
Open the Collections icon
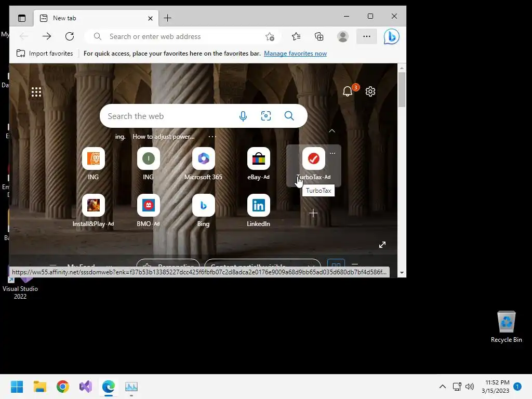click(319, 36)
